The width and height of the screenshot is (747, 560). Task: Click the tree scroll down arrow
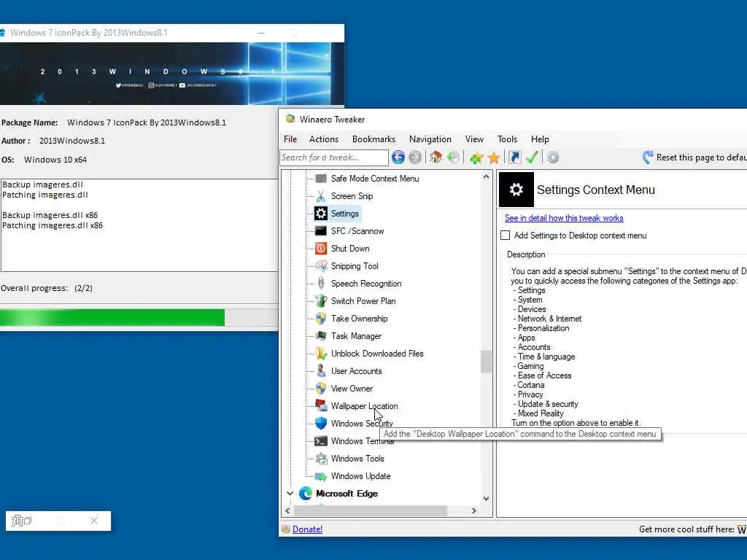point(486,499)
